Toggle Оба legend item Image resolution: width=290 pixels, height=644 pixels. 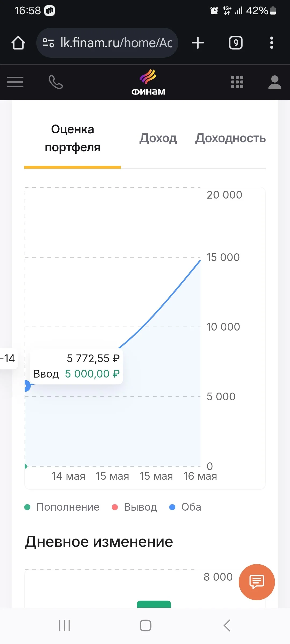(185, 507)
